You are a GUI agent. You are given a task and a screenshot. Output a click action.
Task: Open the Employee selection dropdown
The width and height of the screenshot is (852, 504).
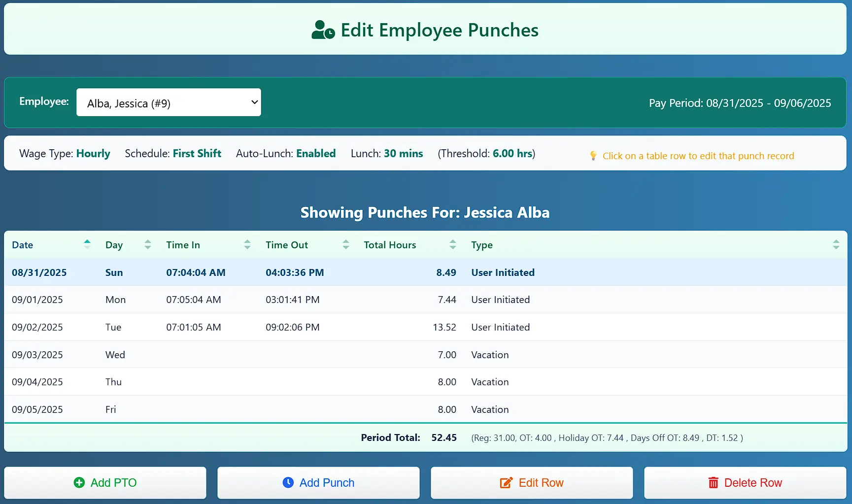click(x=169, y=102)
